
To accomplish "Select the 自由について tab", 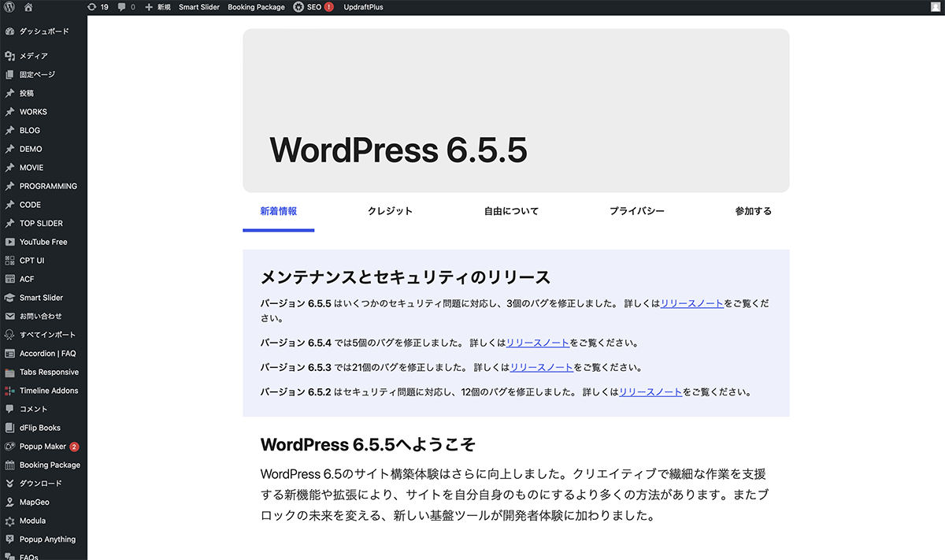I will pyautogui.click(x=511, y=211).
